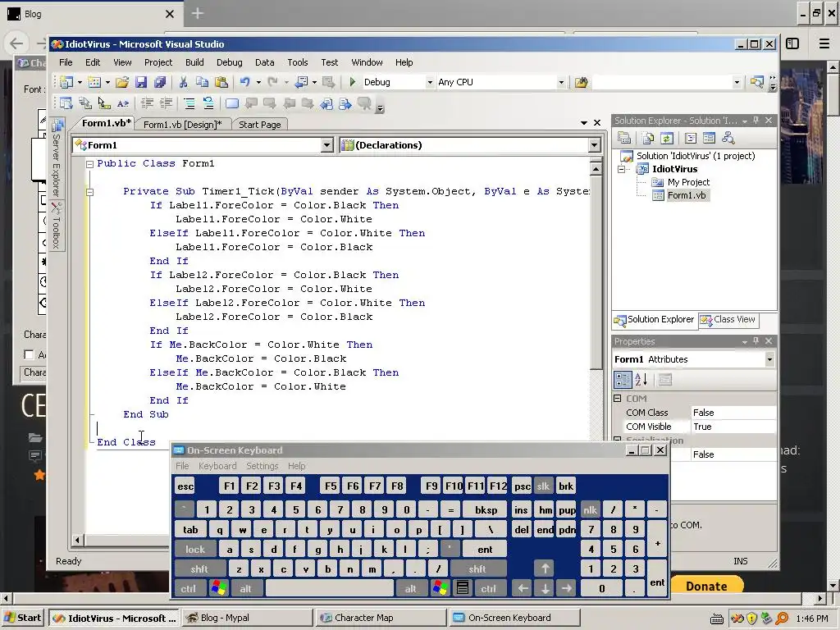840x630 pixels.
Task: Toggle the lock key on On-Screen Keyboard
Action: (195, 549)
